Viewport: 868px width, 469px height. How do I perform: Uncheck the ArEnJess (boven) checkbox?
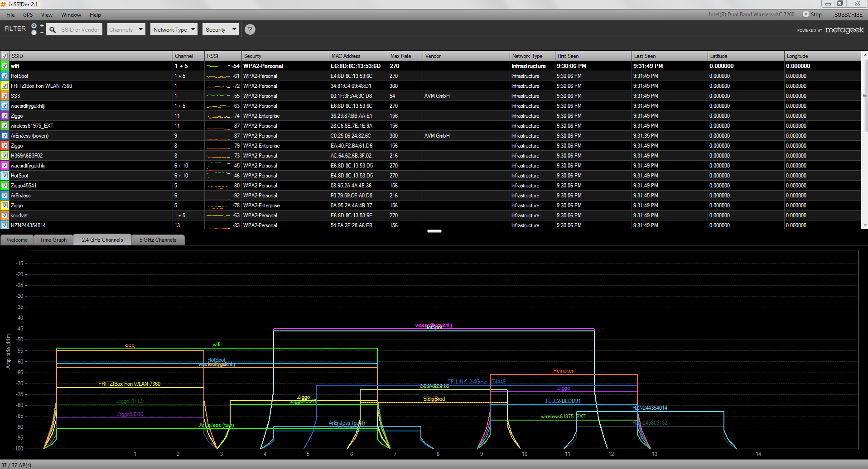click(x=5, y=136)
